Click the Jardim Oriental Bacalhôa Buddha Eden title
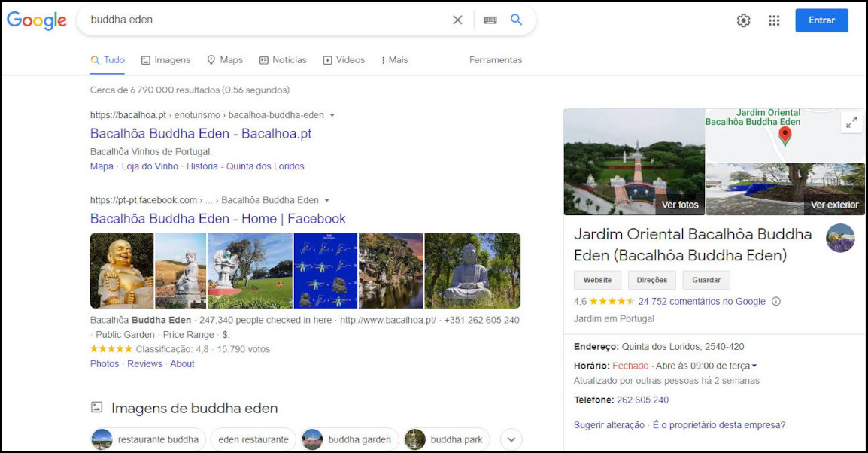The width and height of the screenshot is (868, 453). 693,245
